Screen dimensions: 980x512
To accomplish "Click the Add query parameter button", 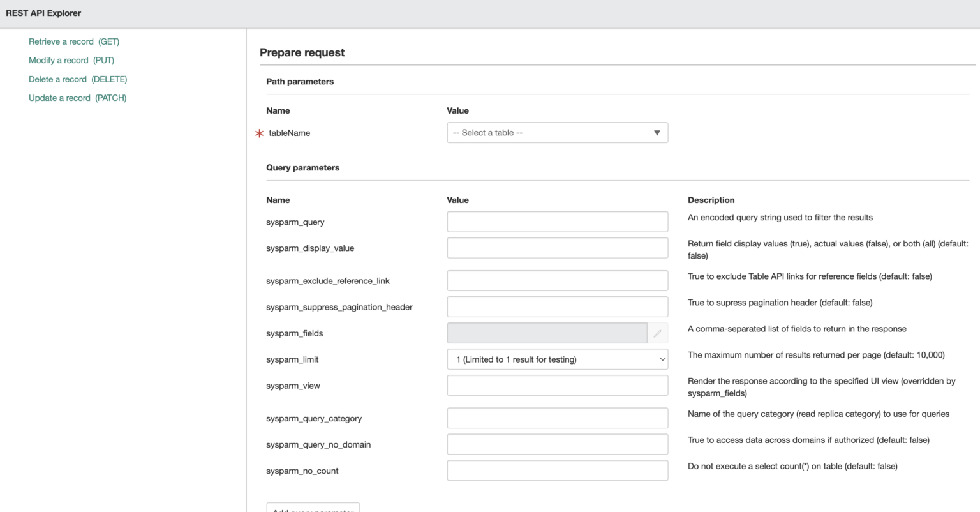I will pyautogui.click(x=313, y=509).
